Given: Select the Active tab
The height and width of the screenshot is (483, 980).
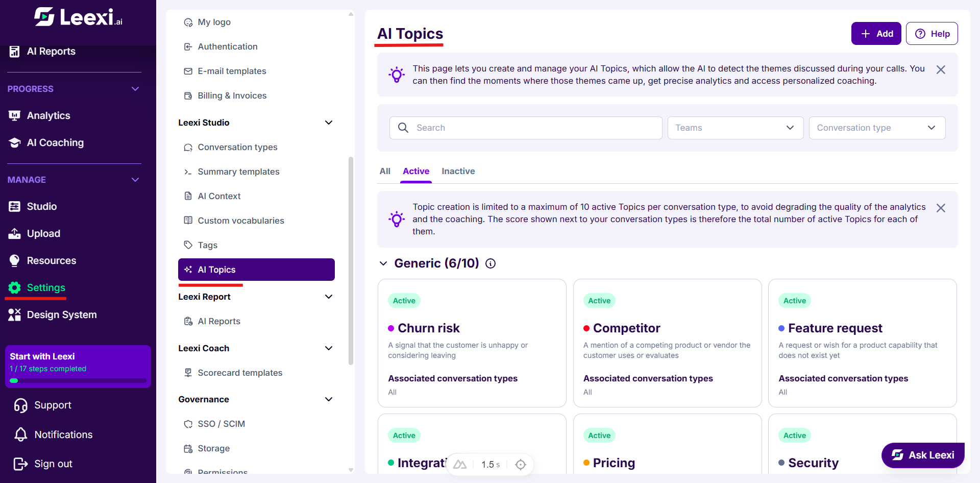Looking at the screenshot, I should pyautogui.click(x=416, y=171).
